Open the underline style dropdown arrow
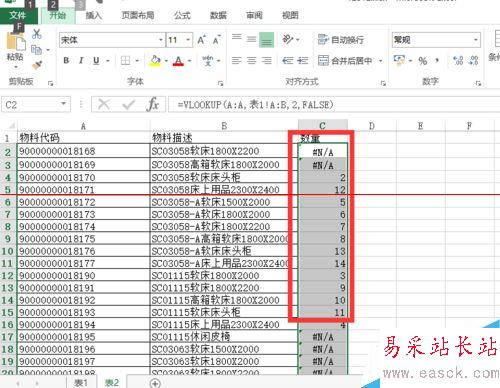500x388 pixels. click(x=108, y=61)
